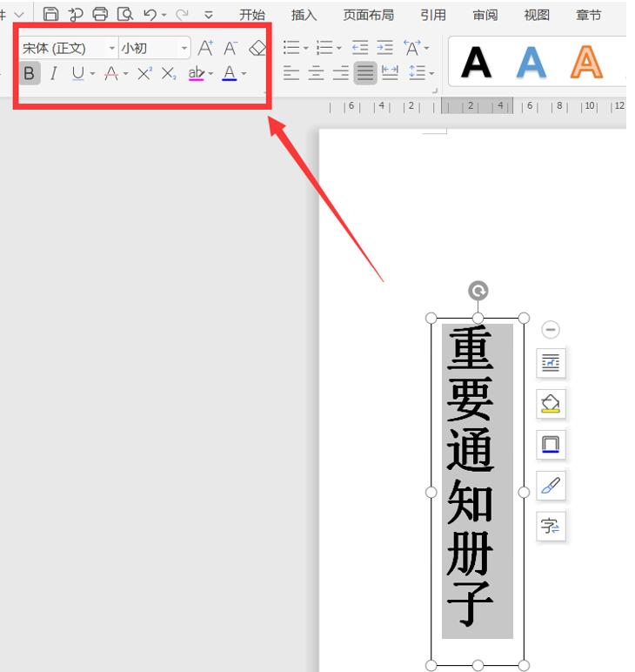
Task: Decrease font size with A- icon
Action: click(231, 48)
